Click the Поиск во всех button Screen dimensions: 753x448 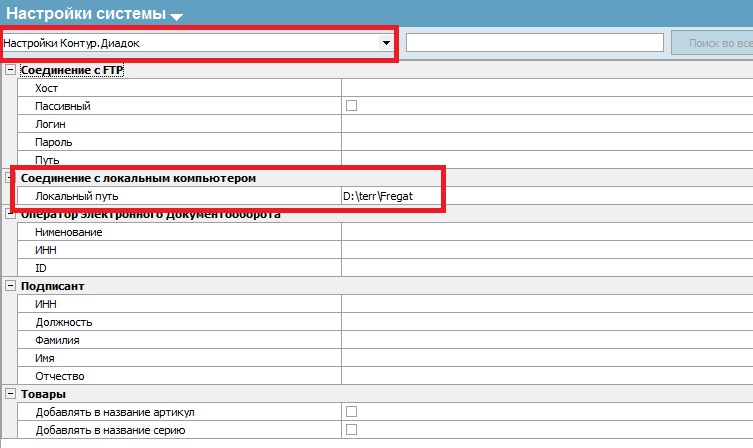pyautogui.click(x=712, y=43)
